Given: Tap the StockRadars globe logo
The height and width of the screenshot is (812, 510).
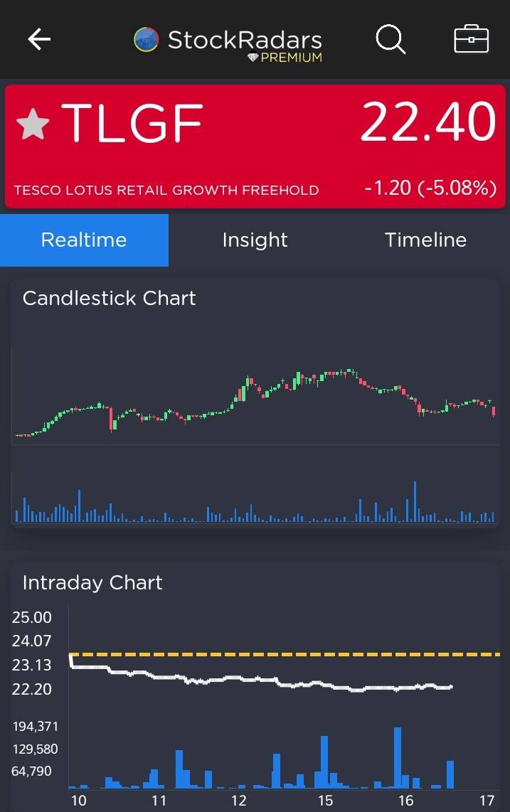Looking at the screenshot, I should pyautogui.click(x=146, y=38).
